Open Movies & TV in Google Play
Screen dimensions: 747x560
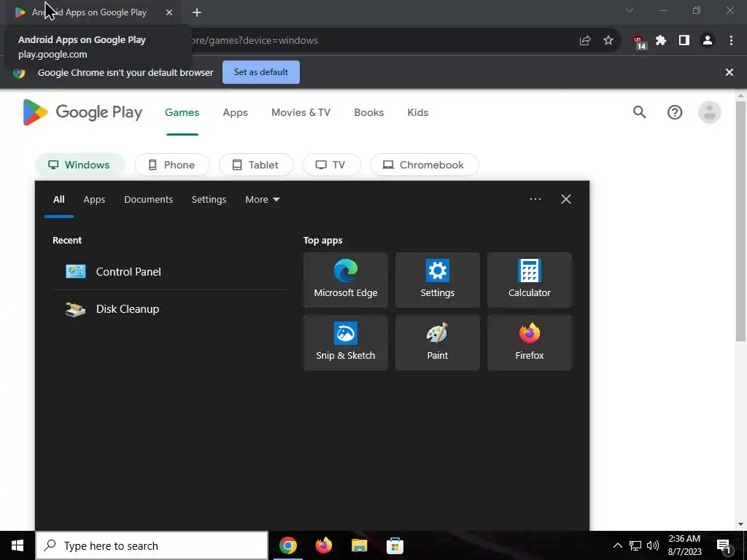[x=301, y=113]
